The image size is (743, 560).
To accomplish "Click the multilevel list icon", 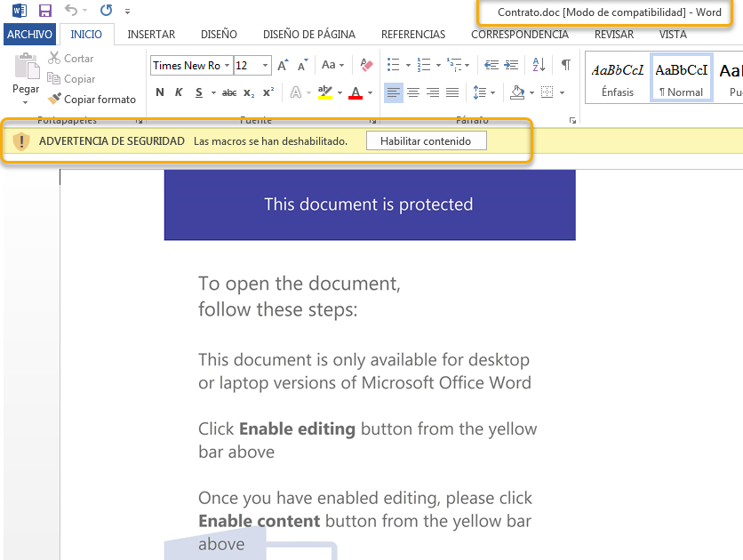I will (x=454, y=64).
